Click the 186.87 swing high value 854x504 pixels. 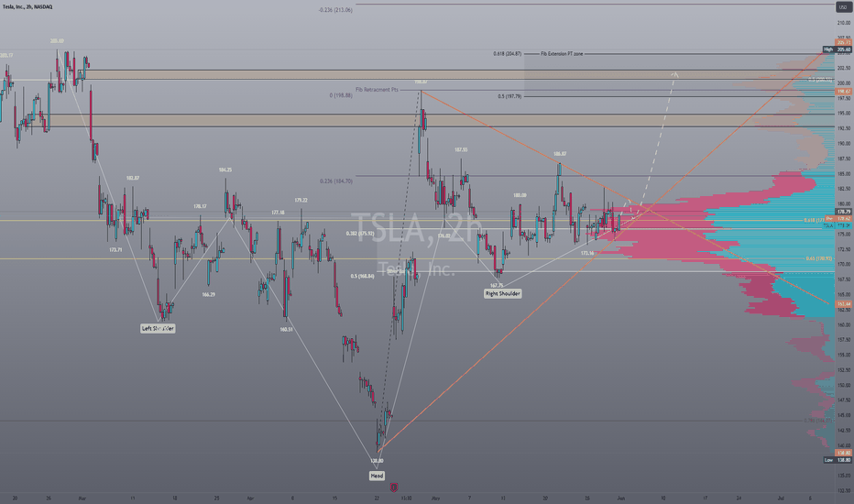[x=559, y=154]
